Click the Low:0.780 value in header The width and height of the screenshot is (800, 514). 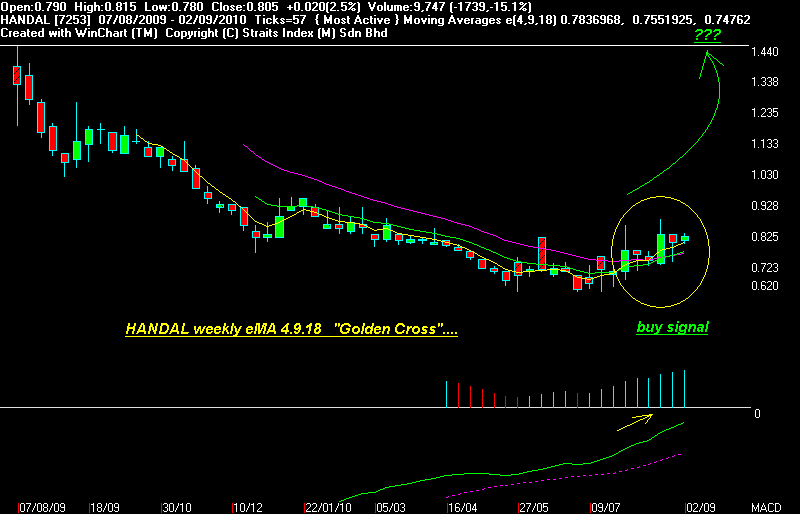(x=173, y=7)
